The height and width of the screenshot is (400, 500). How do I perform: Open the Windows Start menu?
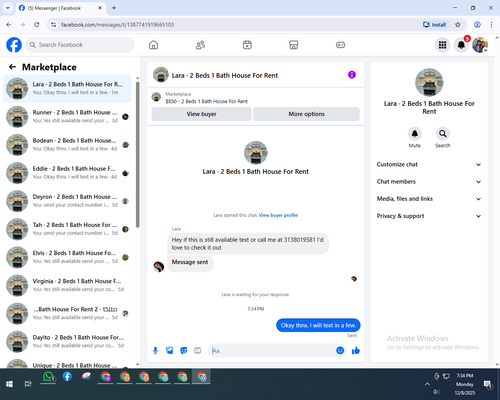pos(9,384)
